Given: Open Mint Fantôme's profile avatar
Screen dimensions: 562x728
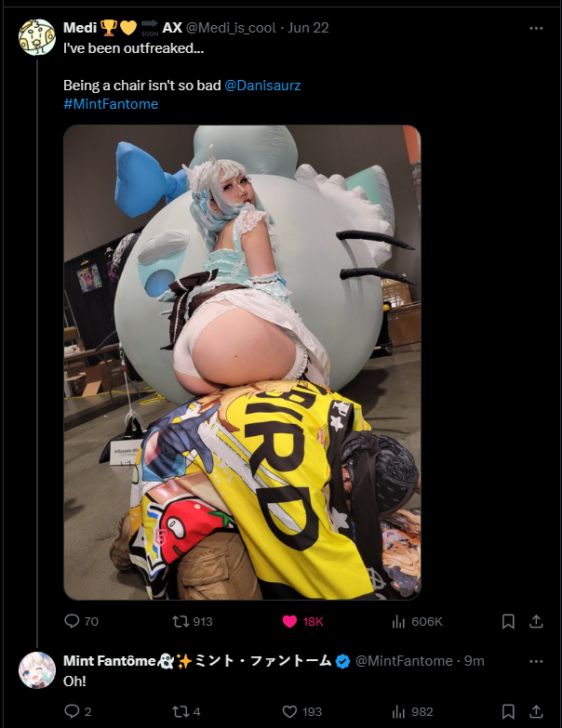Looking at the screenshot, I should point(37,670).
